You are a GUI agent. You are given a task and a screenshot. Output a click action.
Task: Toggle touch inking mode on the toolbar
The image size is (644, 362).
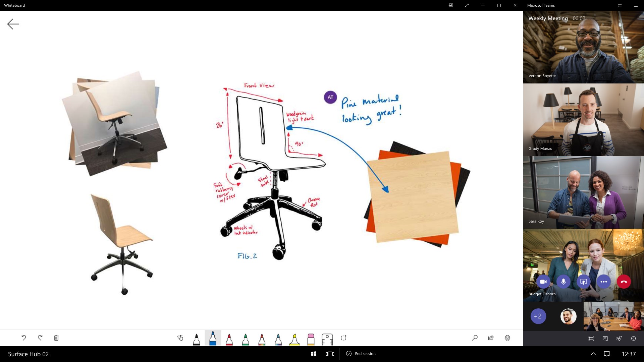[x=180, y=338]
